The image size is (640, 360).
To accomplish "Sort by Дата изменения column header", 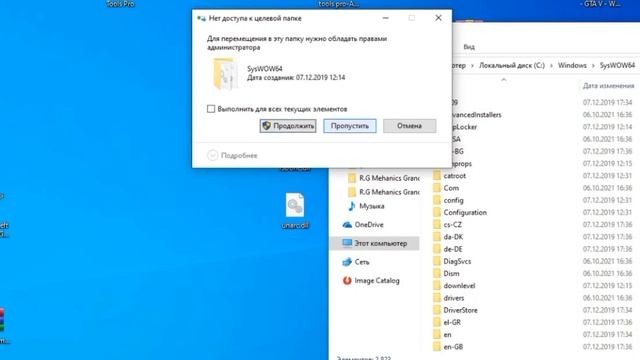I will [x=608, y=86].
